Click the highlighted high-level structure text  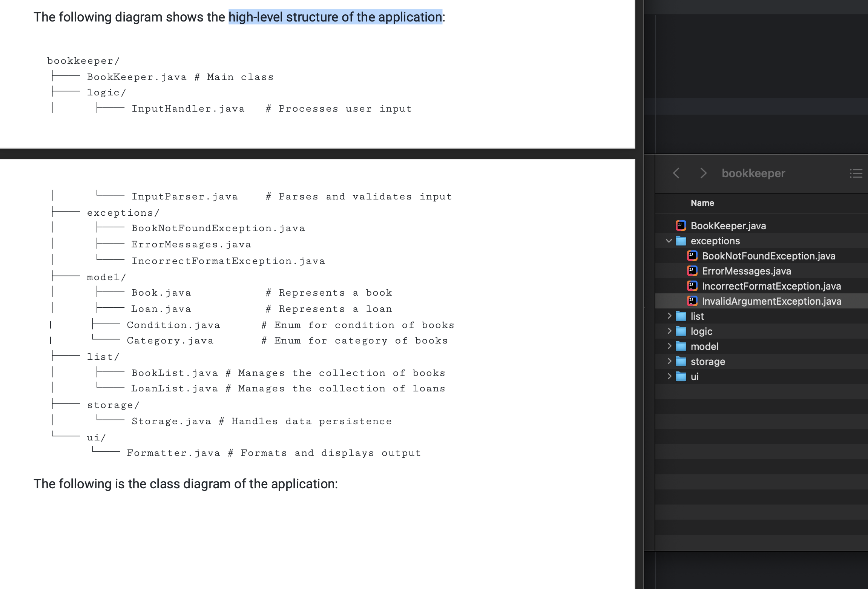point(335,17)
